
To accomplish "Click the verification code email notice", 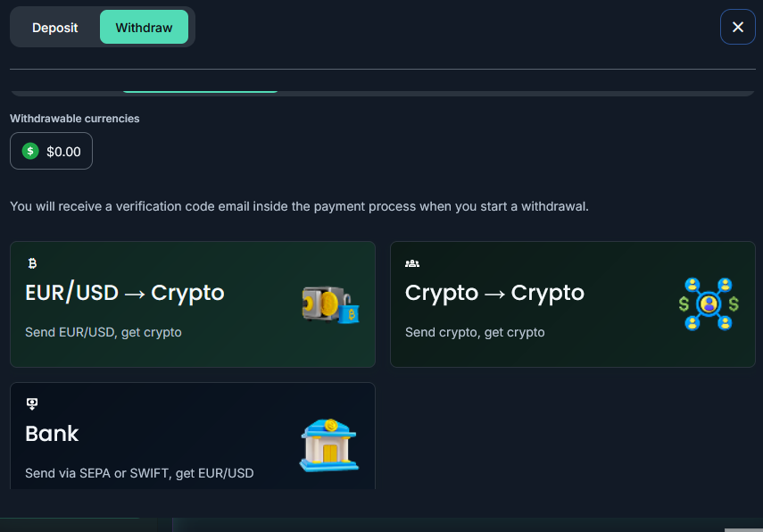I will (x=299, y=206).
